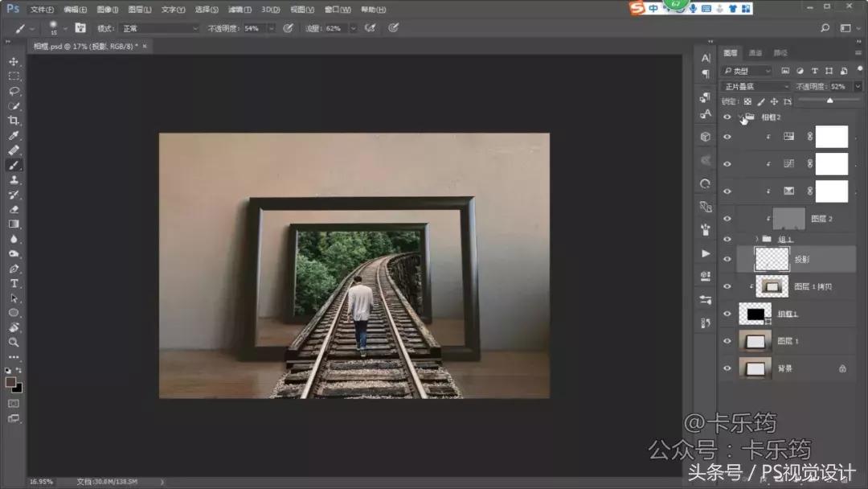Open the 正片叠底 blend mode dropdown
The image size is (868, 489).
click(756, 86)
